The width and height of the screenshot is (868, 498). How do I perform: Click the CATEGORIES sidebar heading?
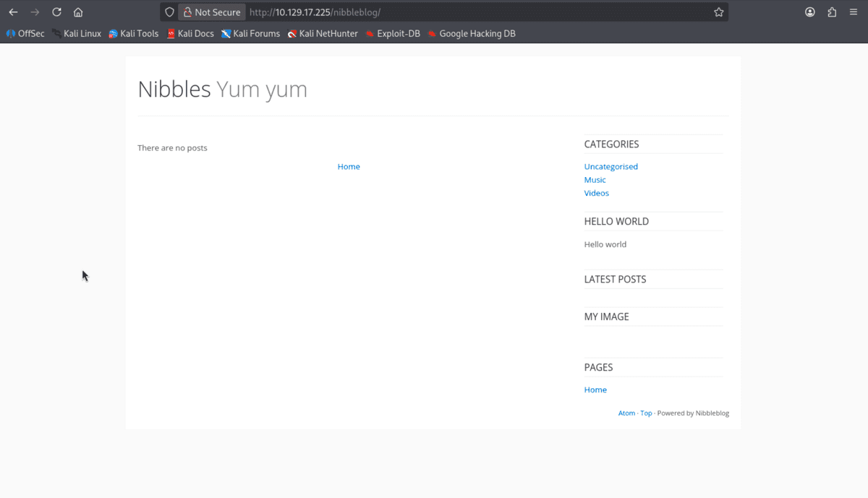[x=611, y=145]
